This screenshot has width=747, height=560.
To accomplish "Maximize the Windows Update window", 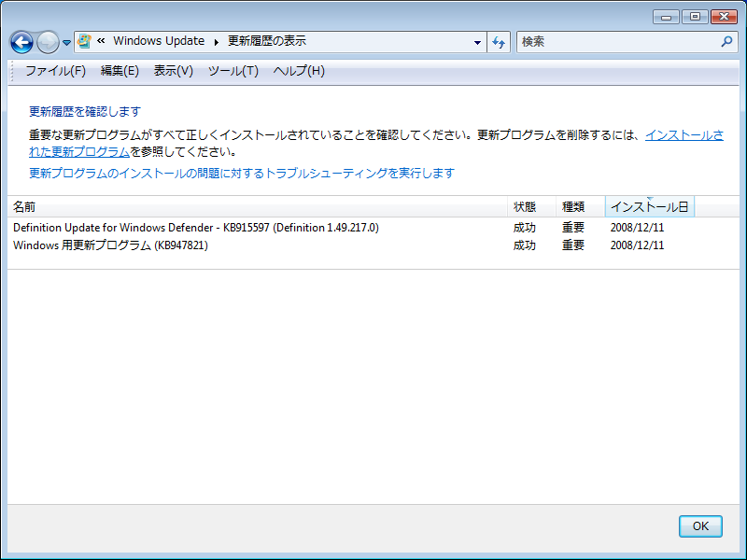I will point(695,17).
